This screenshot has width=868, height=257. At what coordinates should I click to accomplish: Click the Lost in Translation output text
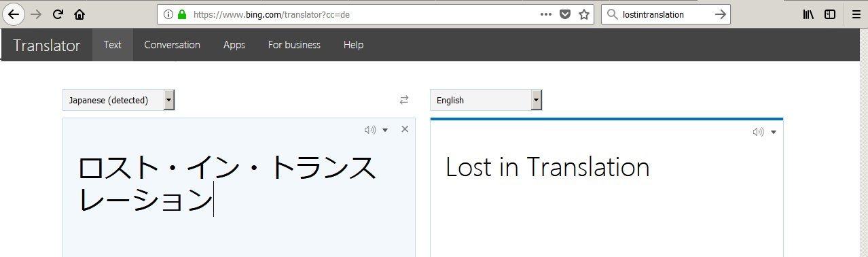tap(547, 167)
